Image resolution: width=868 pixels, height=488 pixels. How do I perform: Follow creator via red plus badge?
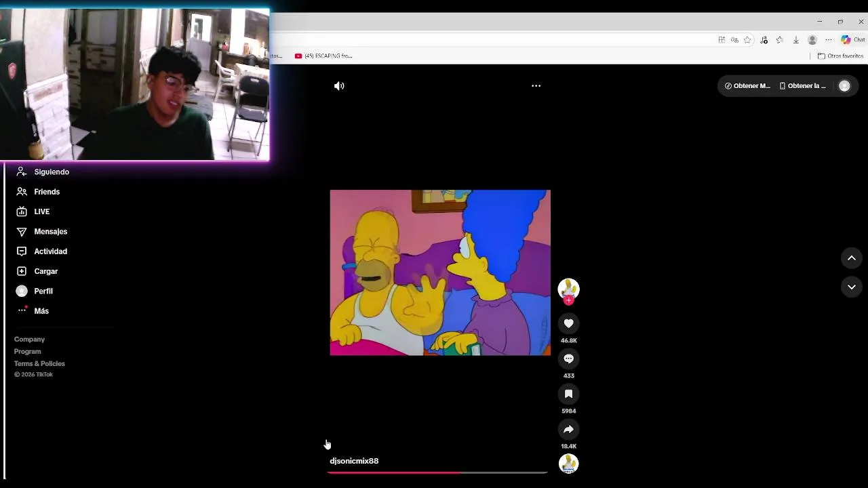[568, 300]
